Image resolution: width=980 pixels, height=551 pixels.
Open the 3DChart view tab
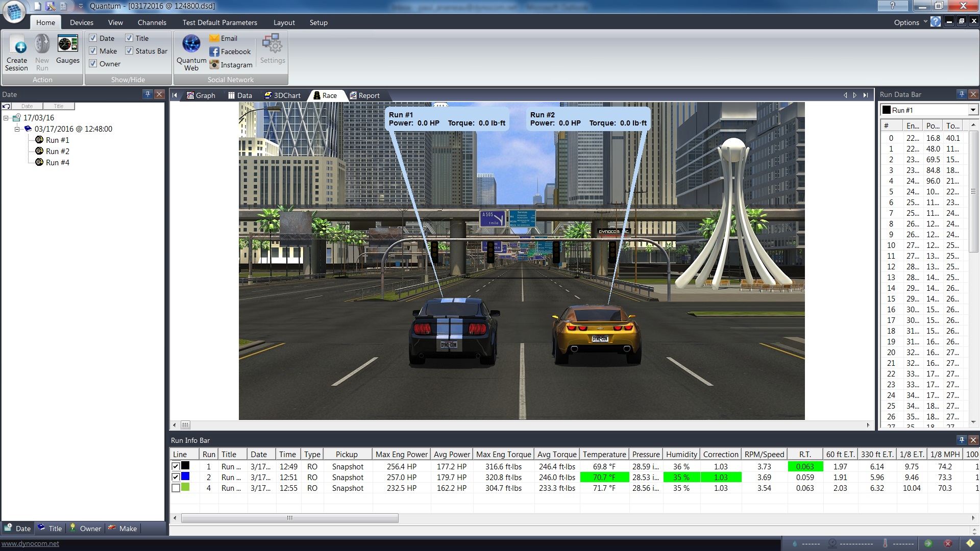coord(283,95)
